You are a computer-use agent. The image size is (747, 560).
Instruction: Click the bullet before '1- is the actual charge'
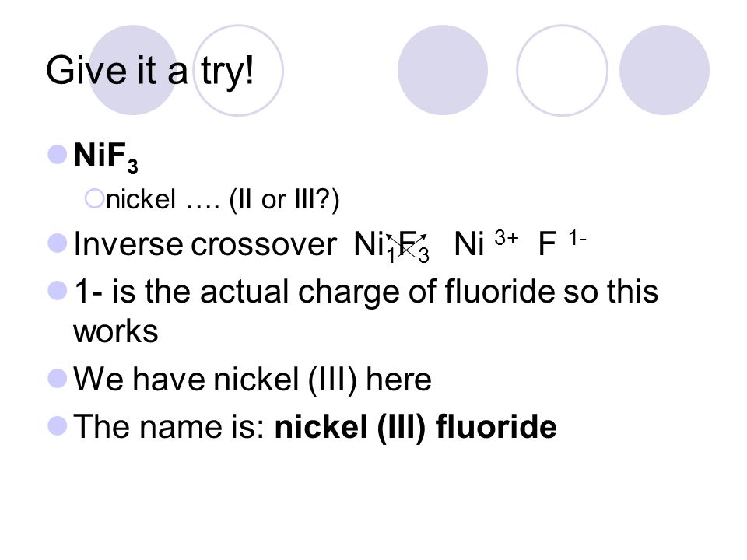pyautogui.click(x=58, y=290)
